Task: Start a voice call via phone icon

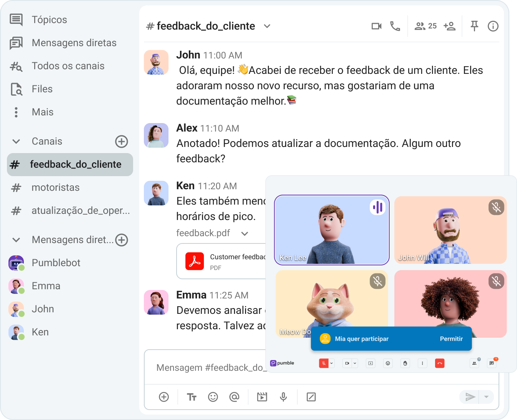Action: [x=395, y=26]
